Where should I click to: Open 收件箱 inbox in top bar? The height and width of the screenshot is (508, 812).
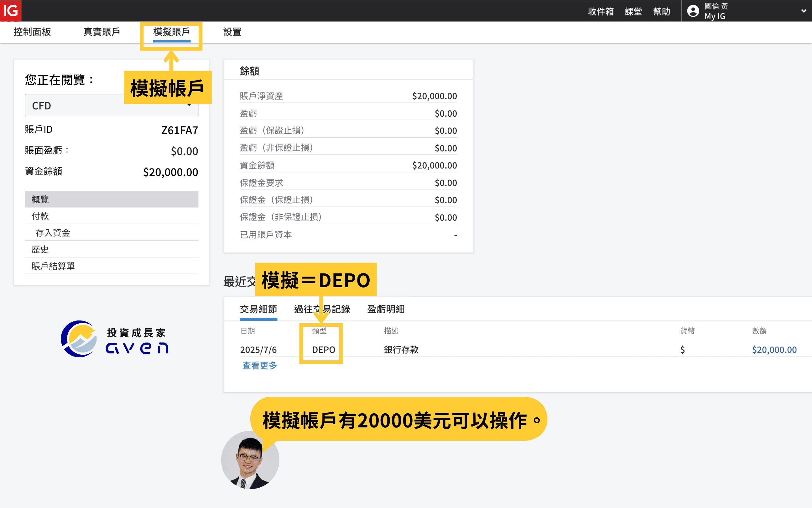coord(601,12)
